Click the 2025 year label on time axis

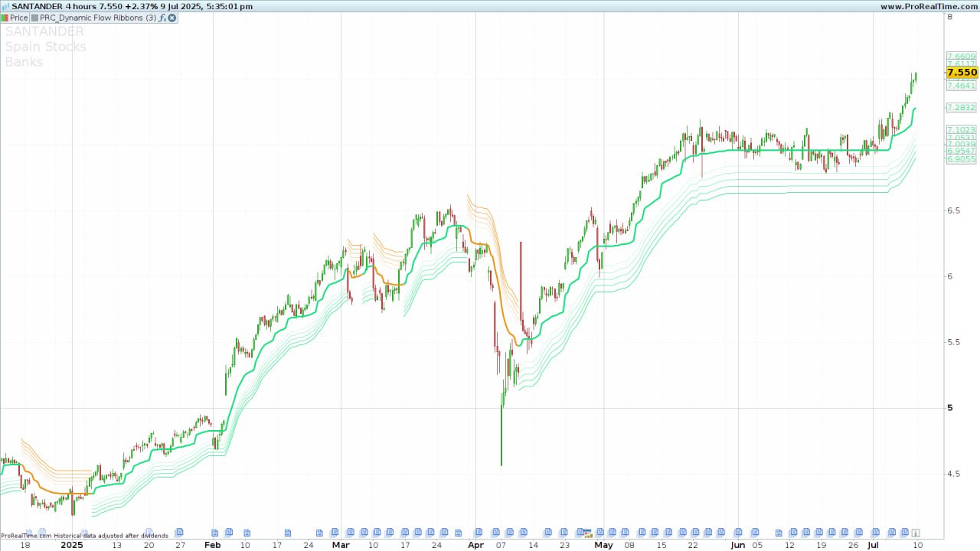pyautogui.click(x=71, y=545)
